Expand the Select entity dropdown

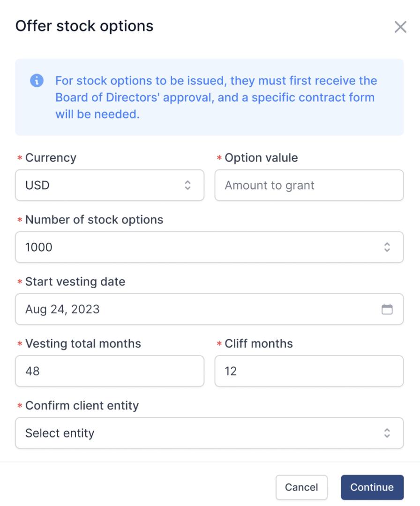210,433
